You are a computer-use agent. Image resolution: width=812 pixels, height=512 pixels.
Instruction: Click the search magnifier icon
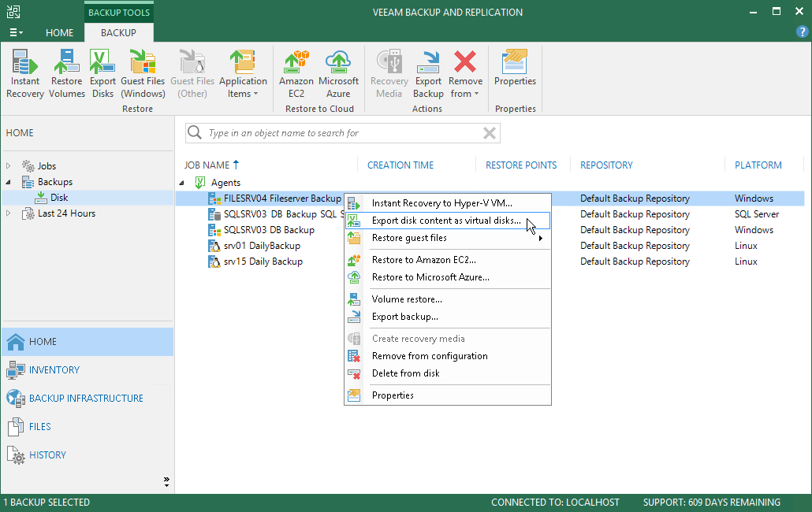click(195, 132)
